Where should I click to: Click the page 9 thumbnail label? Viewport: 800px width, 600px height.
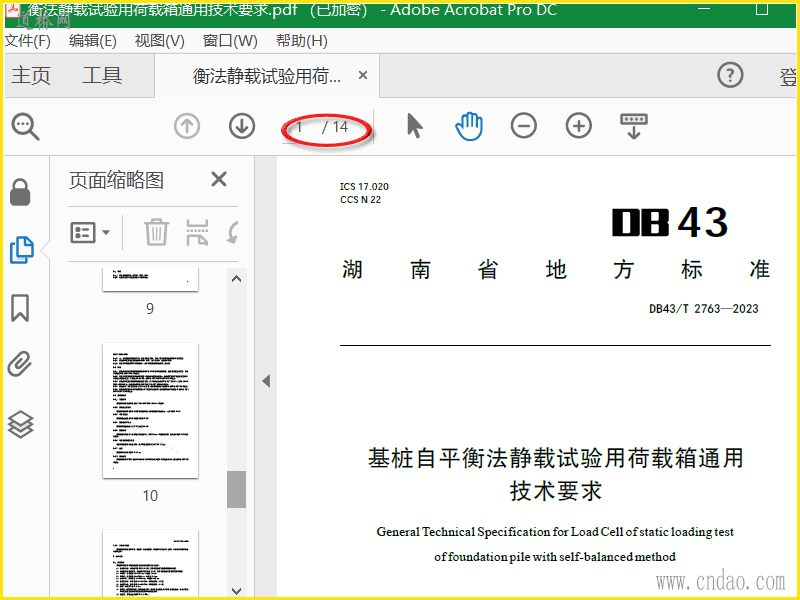150,308
